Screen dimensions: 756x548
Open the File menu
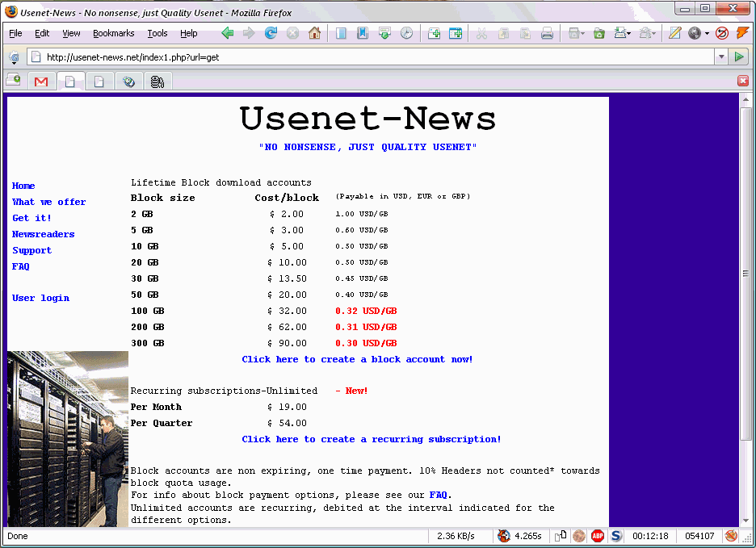(15, 33)
